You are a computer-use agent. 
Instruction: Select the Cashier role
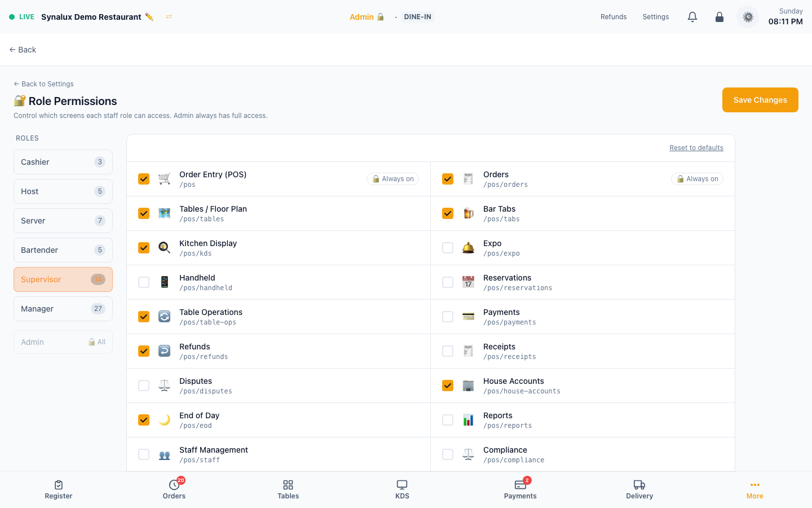[63, 162]
